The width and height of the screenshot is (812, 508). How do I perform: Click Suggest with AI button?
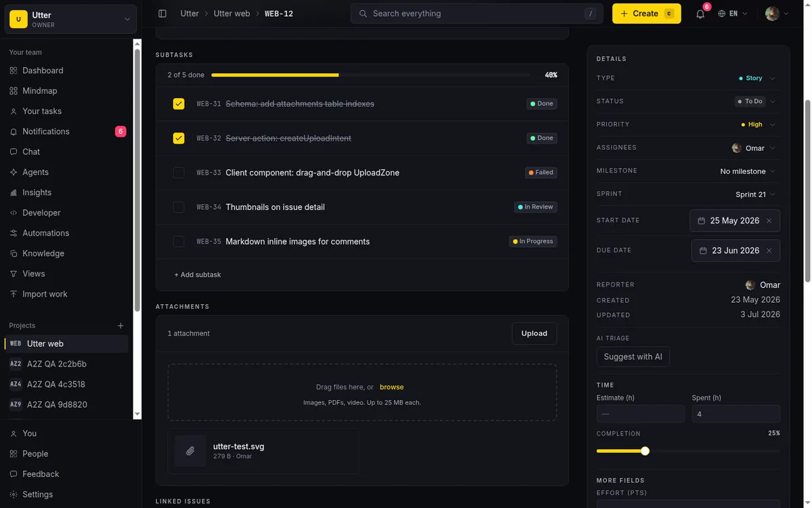[x=633, y=357]
